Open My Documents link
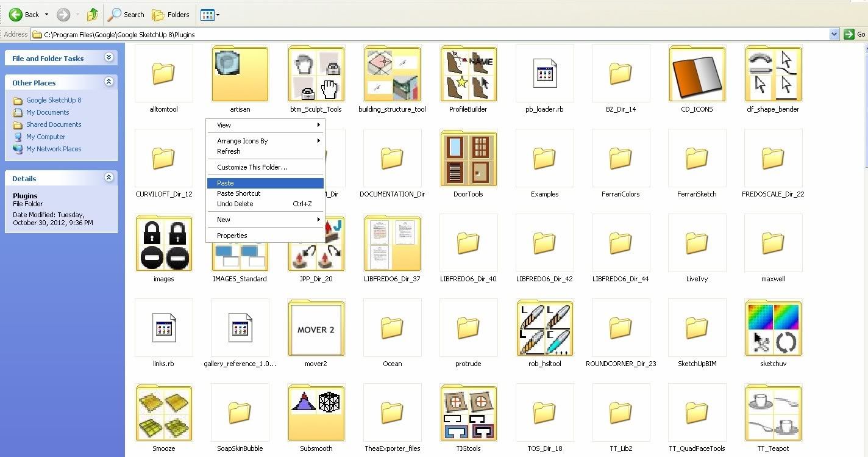The height and width of the screenshot is (457, 868). click(x=48, y=112)
